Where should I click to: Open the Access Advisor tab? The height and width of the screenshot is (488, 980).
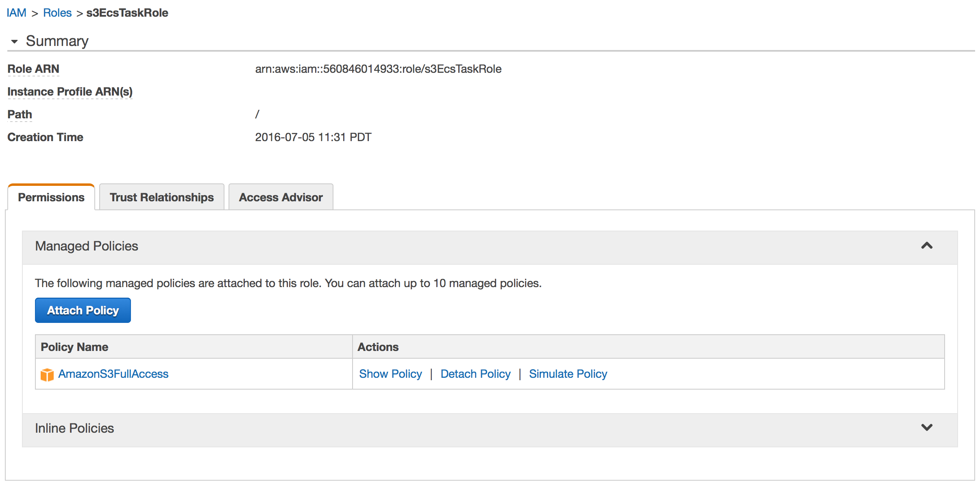[281, 197]
